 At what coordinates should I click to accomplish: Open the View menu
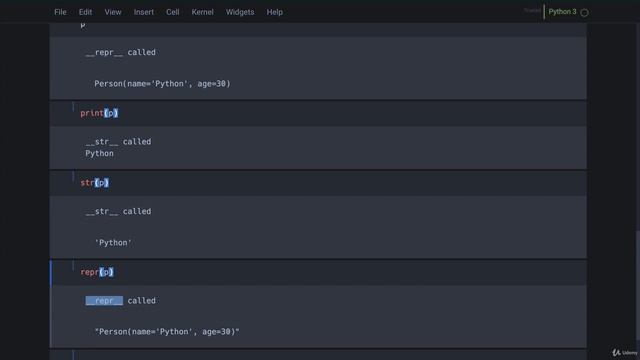coord(113,12)
